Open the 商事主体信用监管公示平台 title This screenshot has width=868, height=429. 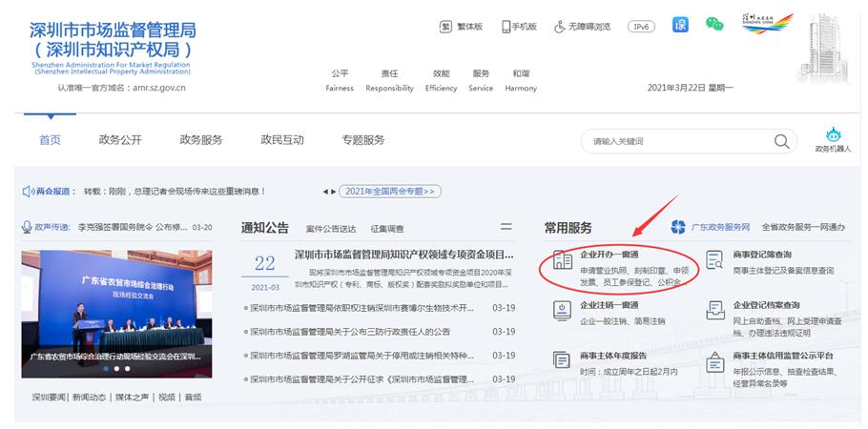[783, 356]
